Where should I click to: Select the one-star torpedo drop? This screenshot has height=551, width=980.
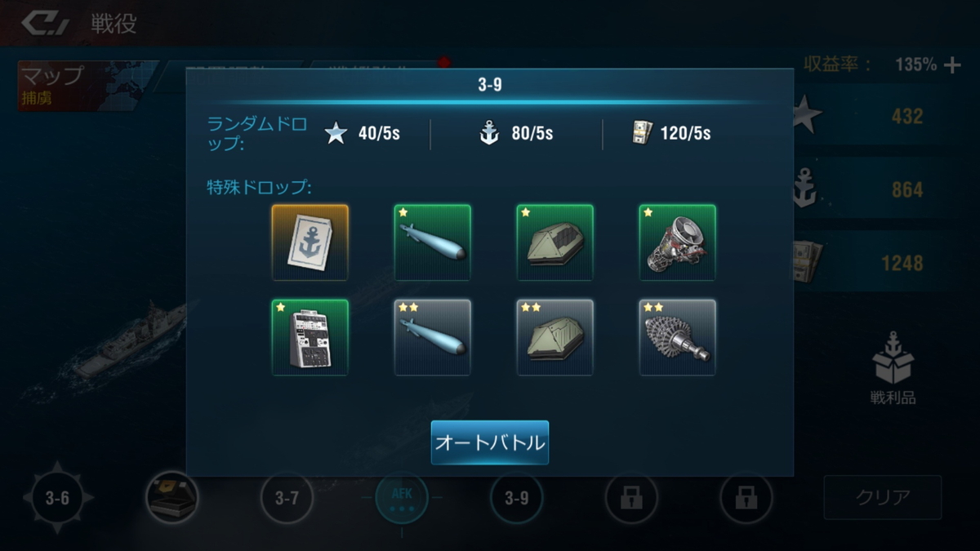(x=433, y=242)
